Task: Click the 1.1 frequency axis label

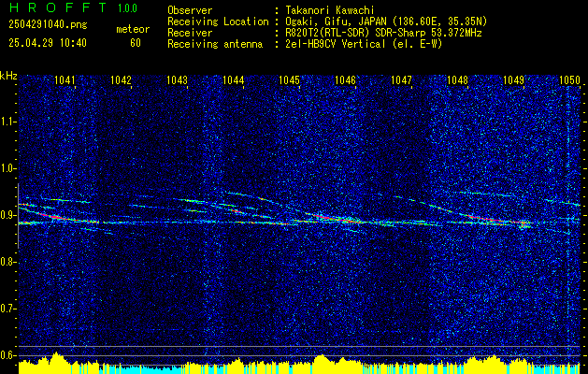Action: 8,122
